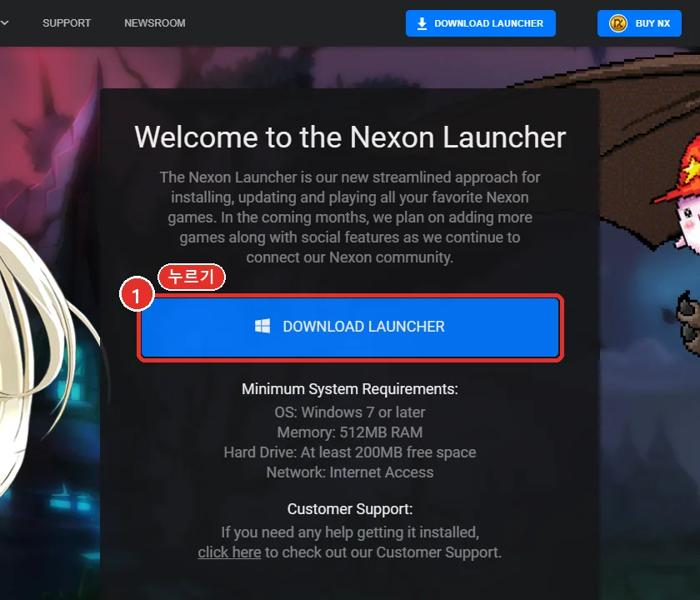Open the Newsroom menu item
This screenshot has height=600, width=700.
coord(155,23)
